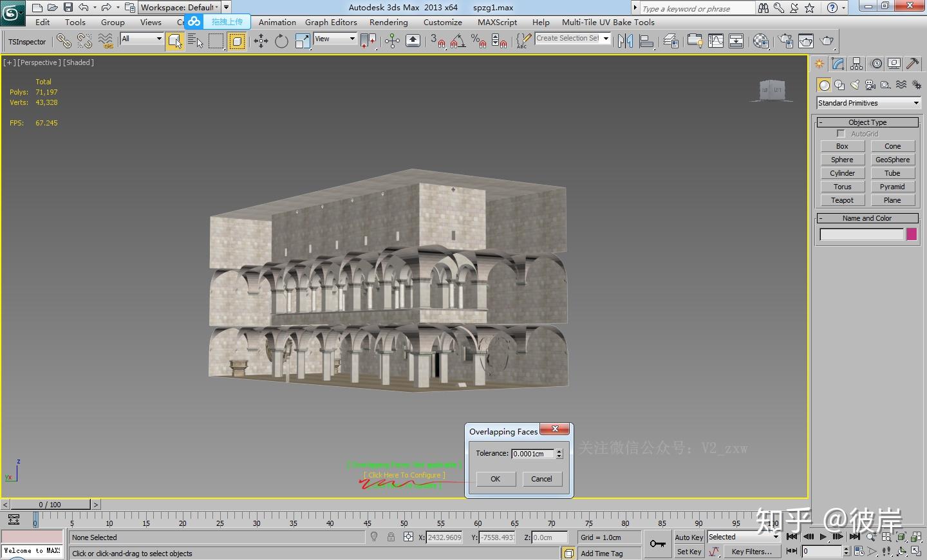Click the Teapot primitive button
Image resolution: width=927 pixels, height=560 pixels.
[842, 200]
